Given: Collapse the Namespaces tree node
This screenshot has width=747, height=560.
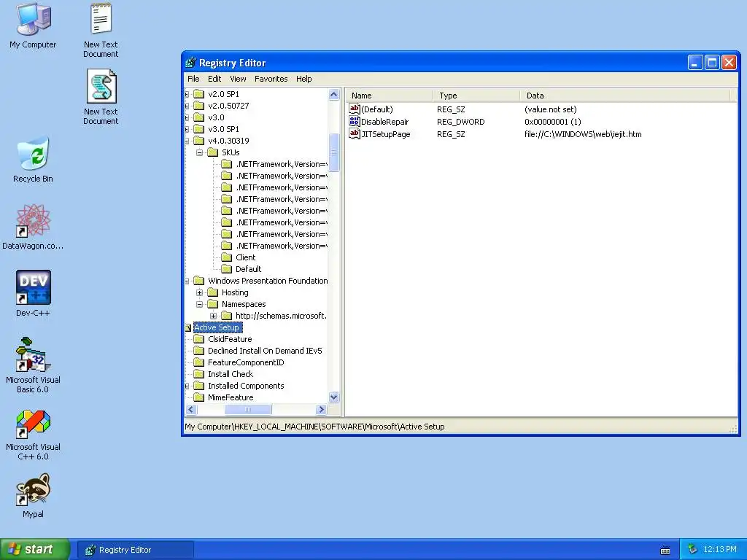Looking at the screenshot, I should [200, 304].
